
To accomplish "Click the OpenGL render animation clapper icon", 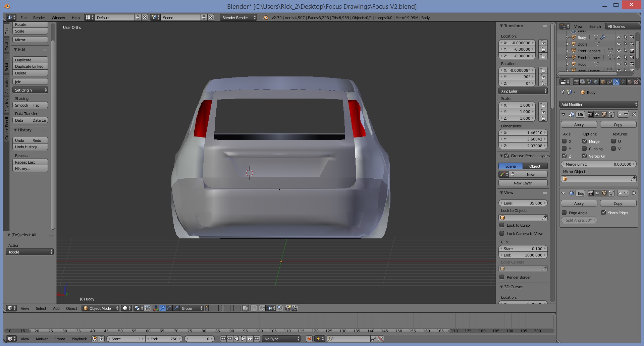I will [x=294, y=308].
